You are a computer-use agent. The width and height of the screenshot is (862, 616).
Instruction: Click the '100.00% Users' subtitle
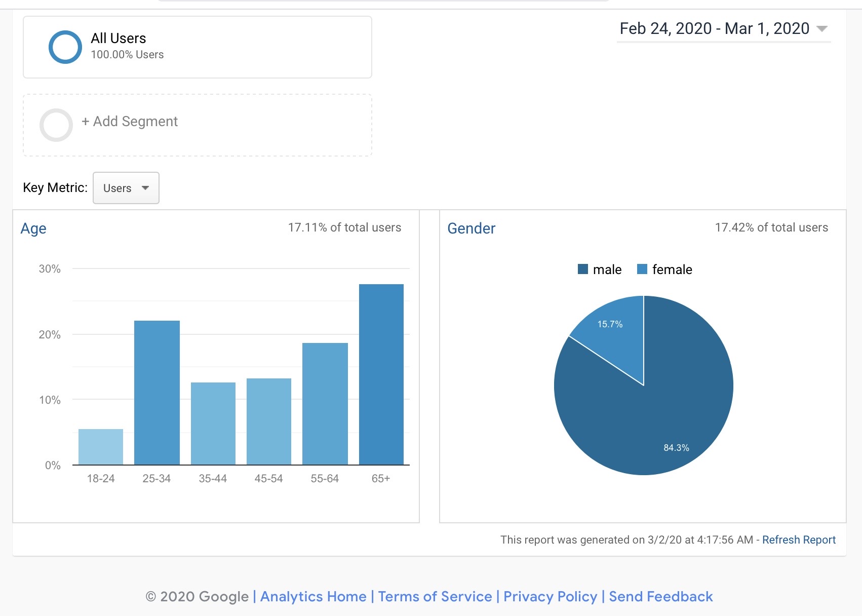[127, 55]
